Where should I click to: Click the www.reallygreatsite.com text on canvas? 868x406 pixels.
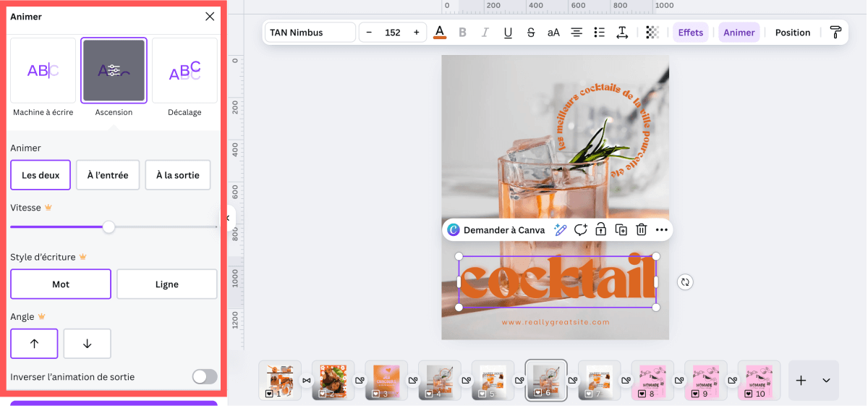tap(556, 323)
